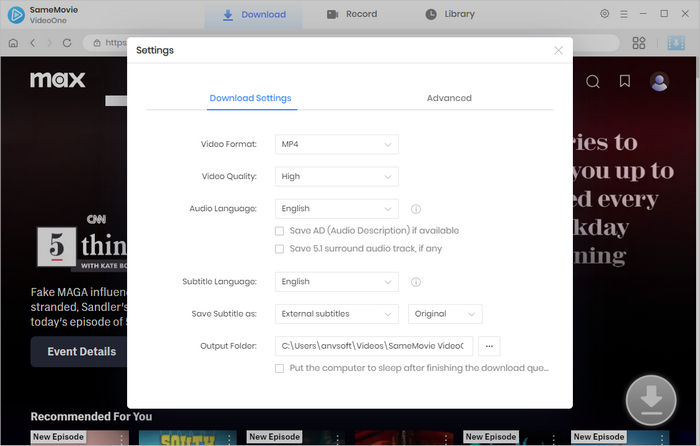This screenshot has height=446, width=700.
Task: Open the Library tab
Action: click(x=450, y=14)
